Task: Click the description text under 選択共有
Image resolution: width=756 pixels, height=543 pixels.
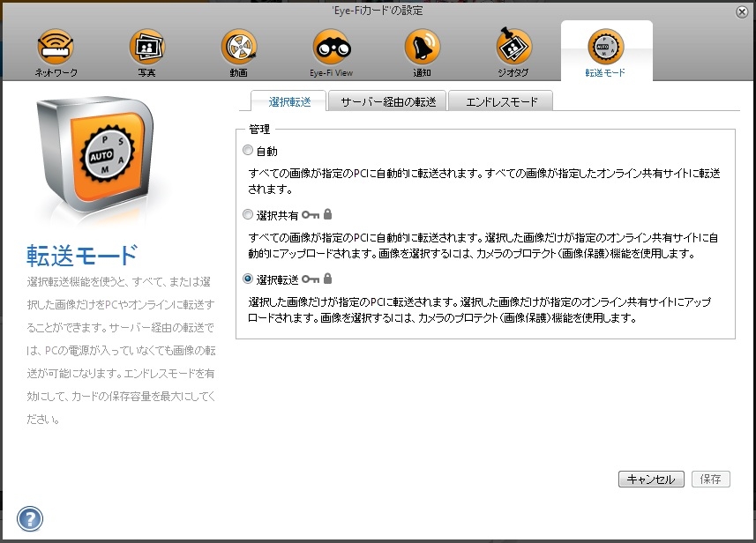Action: tap(483, 245)
